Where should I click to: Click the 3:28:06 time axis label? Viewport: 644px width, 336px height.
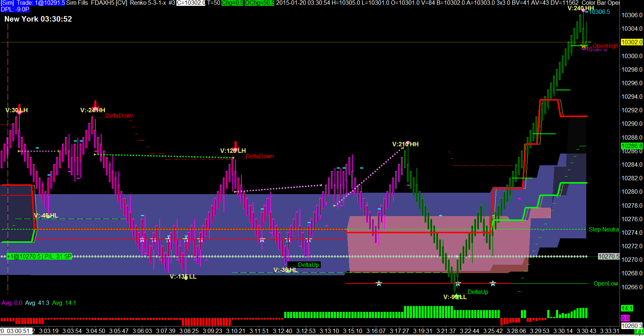pos(516,331)
